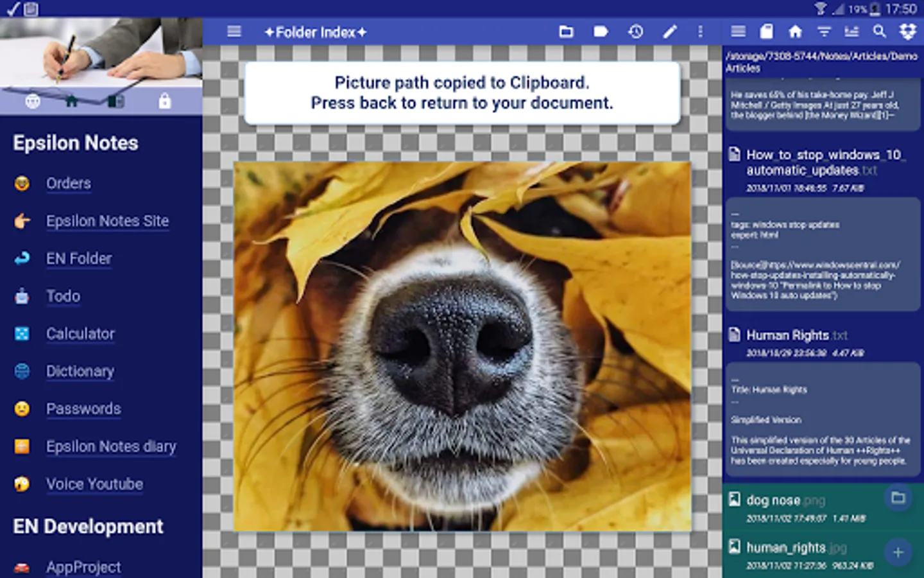Open the folder icon in the editor toolbar
The width and height of the screenshot is (924, 578).
click(x=566, y=31)
